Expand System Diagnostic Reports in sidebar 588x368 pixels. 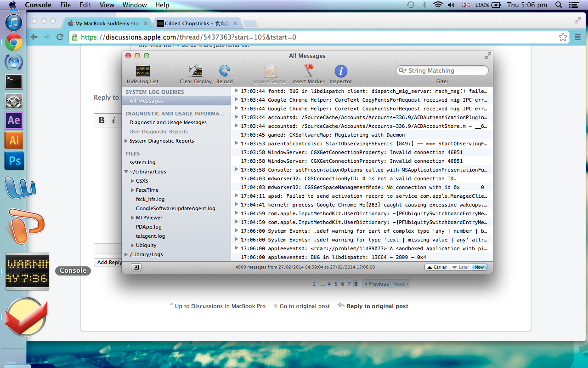pyautogui.click(x=126, y=141)
